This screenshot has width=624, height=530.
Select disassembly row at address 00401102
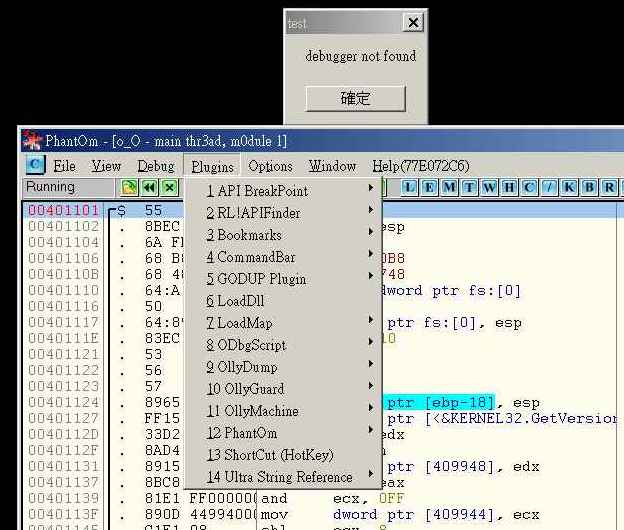[64, 226]
